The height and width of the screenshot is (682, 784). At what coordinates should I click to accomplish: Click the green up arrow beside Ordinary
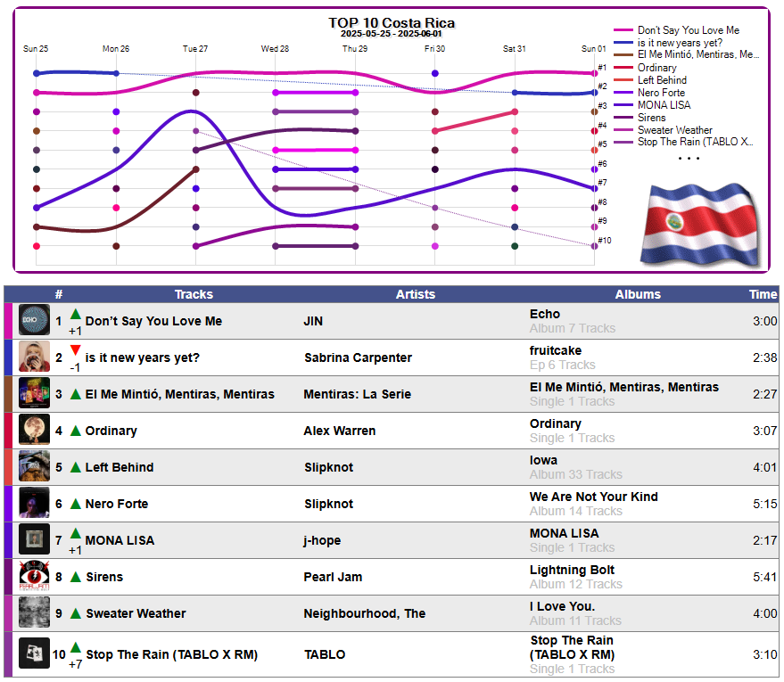tap(76, 431)
